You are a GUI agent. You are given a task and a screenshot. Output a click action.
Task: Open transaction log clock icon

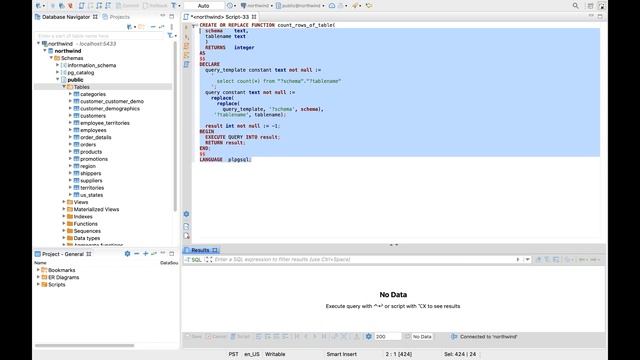coord(230,6)
